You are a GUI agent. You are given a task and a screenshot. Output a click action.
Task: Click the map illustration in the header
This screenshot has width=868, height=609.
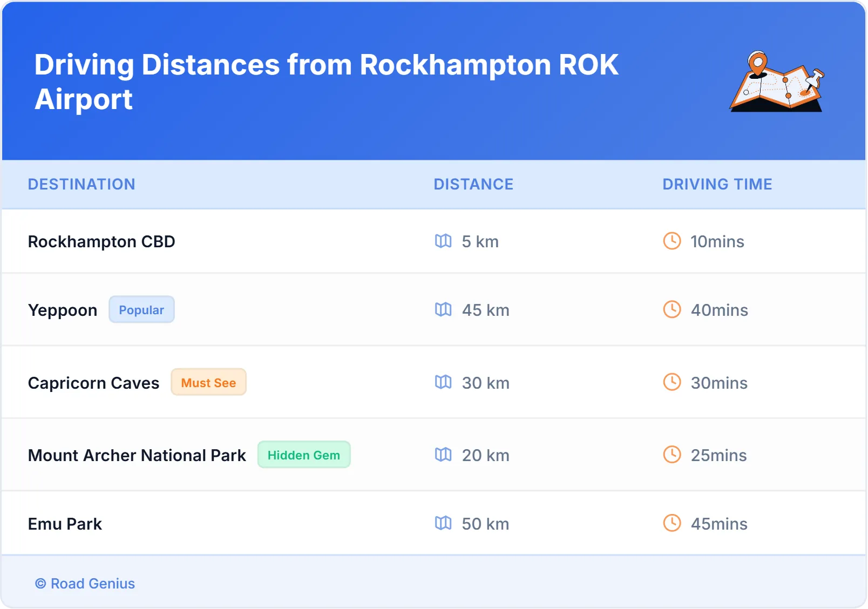pyautogui.click(x=777, y=82)
